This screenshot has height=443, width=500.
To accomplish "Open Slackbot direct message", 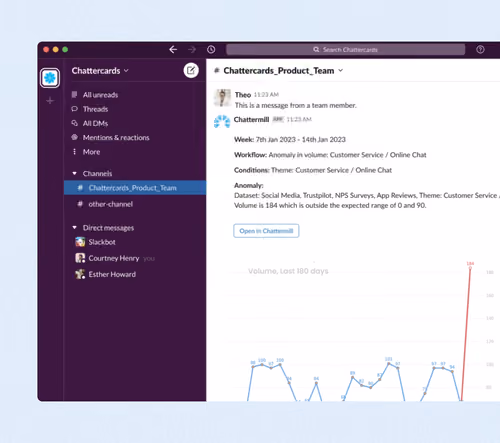I will click(x=102, y=242).
